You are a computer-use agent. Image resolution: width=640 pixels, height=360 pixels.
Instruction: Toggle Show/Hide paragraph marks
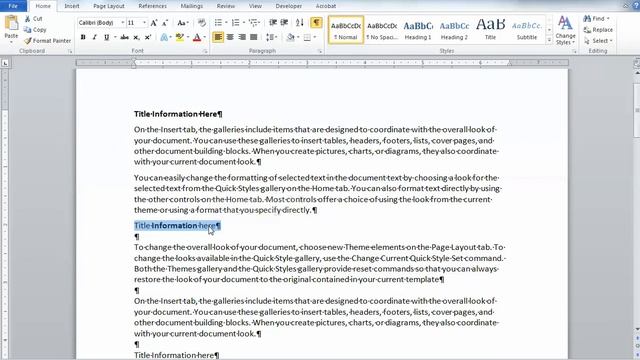point(316,23)
